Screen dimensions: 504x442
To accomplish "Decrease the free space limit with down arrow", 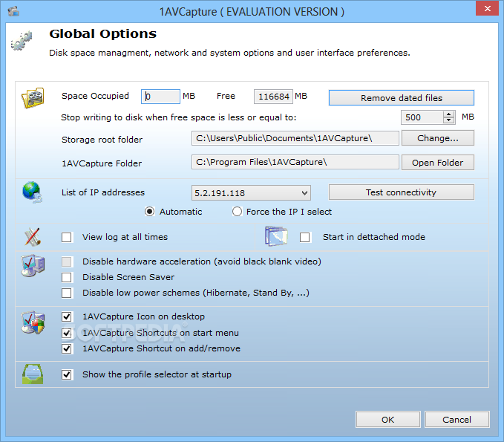I will coord(449,120).
